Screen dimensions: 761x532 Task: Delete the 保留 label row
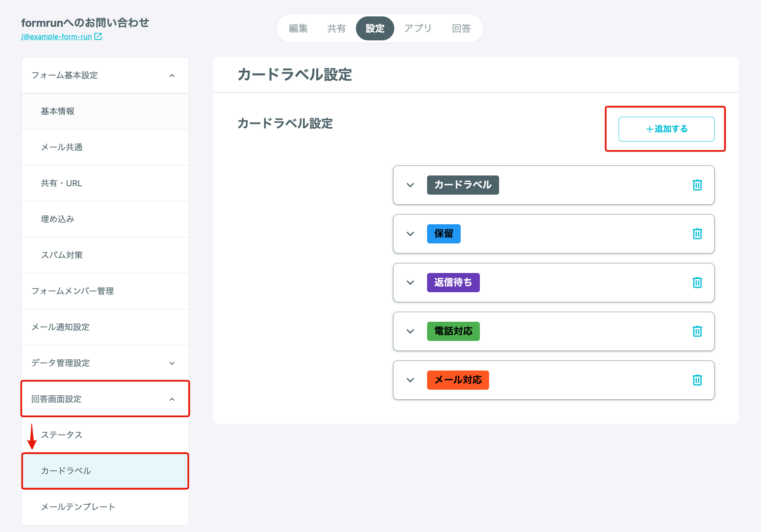point(697,234)
